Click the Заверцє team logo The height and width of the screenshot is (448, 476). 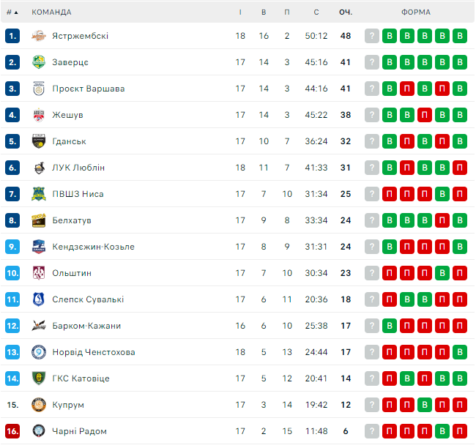39,62
